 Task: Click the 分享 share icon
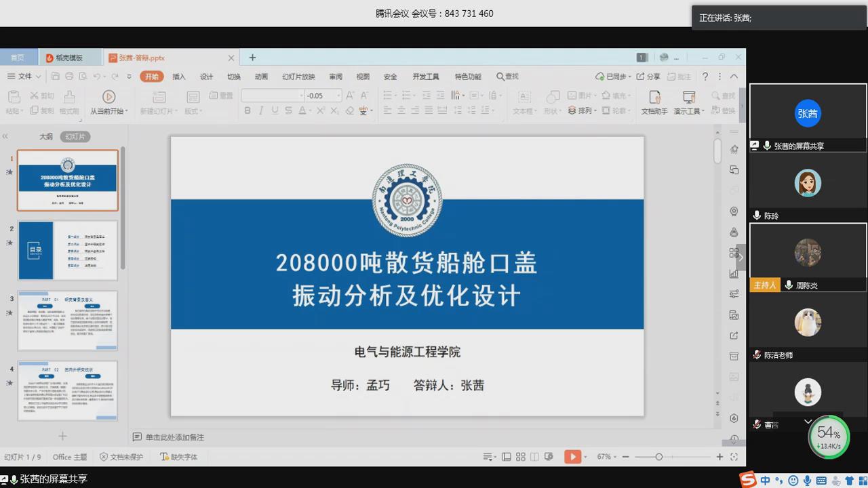click(x=648, y=77)
